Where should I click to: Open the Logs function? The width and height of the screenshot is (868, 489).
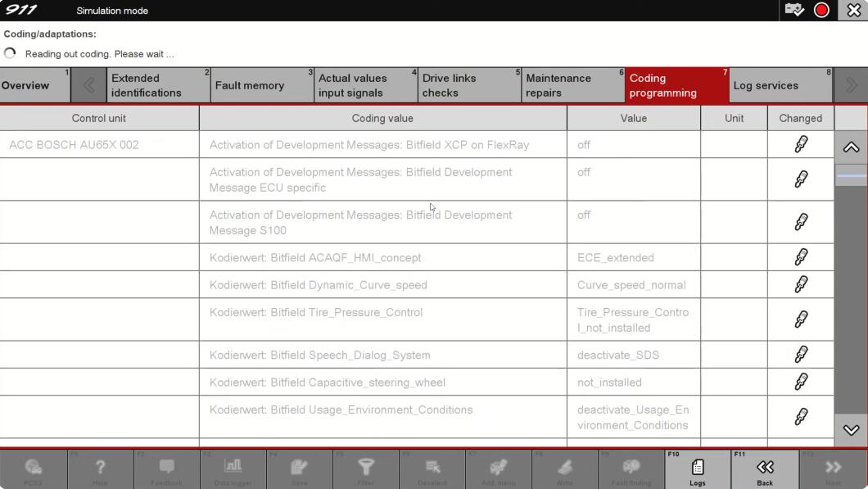pyautogui.click(x=697, y=470)
